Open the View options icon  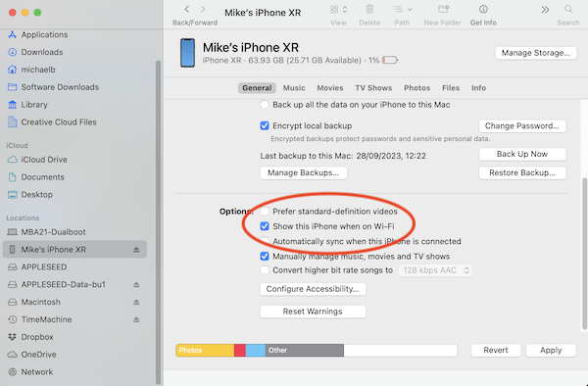pyautogui.click(x=338, y=10)
